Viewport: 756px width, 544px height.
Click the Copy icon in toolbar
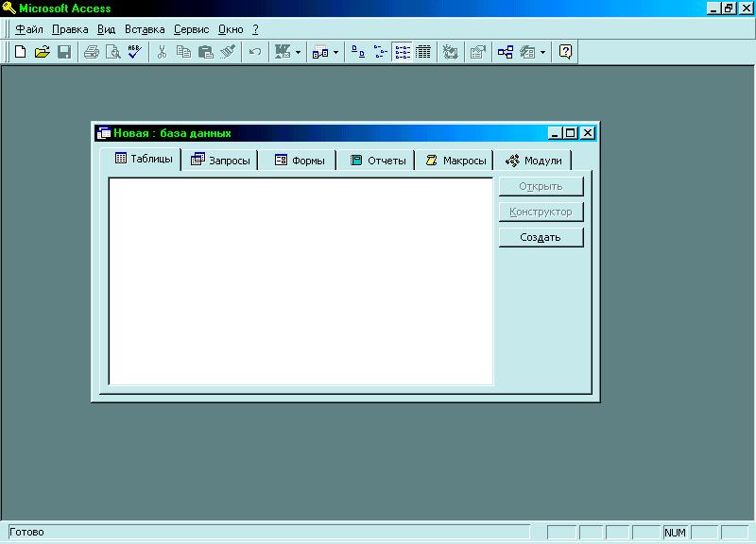point(183,52)
